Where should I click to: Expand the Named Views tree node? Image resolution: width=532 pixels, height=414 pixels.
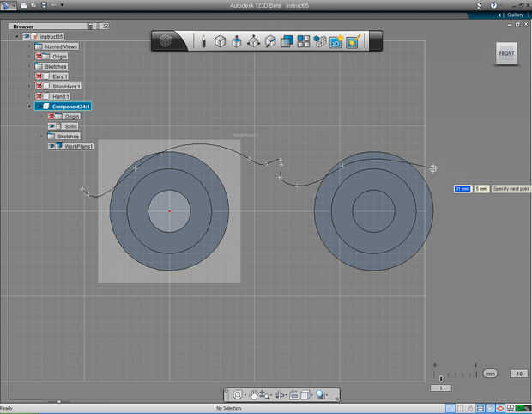[x=28, y=46]
